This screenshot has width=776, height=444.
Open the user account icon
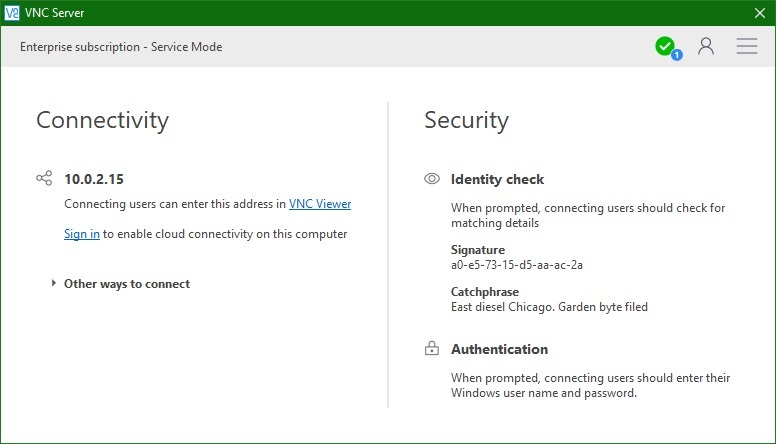click(706, 46)
